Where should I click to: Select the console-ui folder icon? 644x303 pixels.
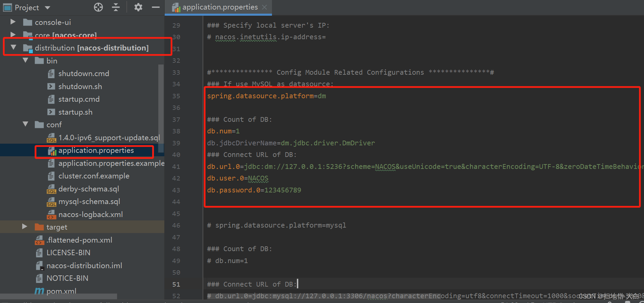click(27, 23)
